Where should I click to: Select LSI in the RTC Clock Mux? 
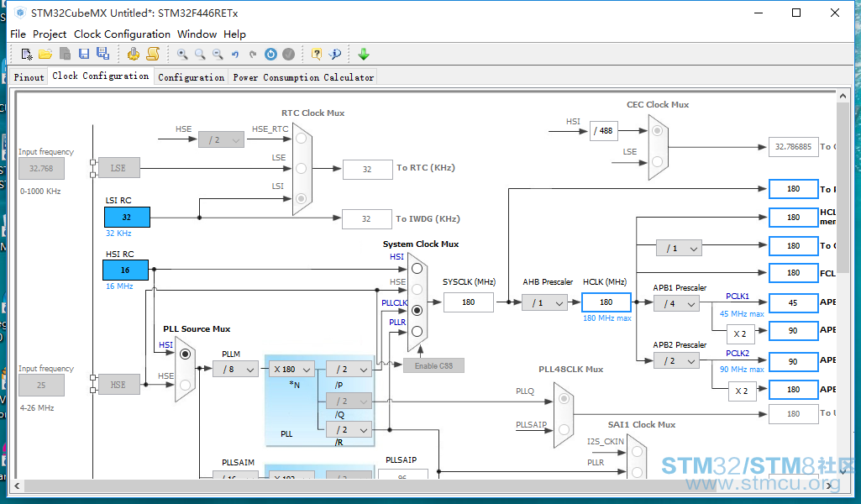(301, 198)
